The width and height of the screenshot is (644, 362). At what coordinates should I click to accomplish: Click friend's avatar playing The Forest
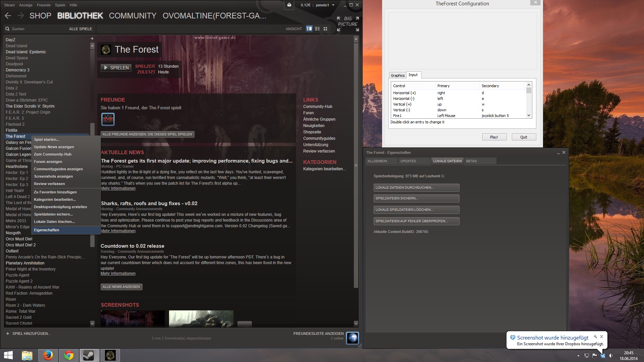point(108,119)
